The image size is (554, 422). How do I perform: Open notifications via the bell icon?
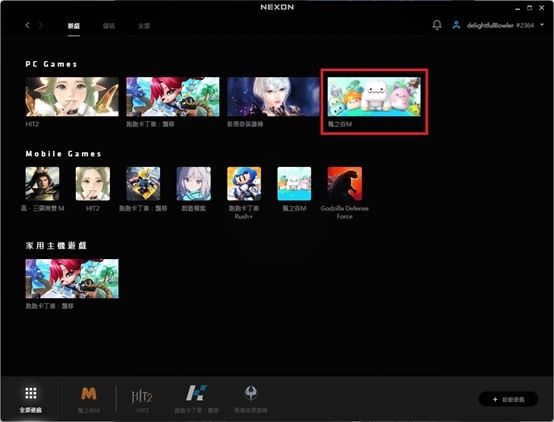[x=437, y=25]
